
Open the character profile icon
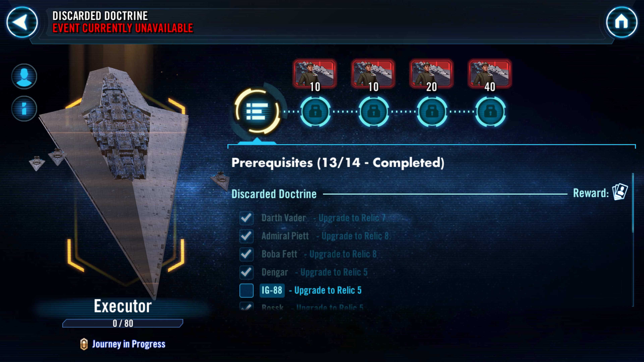tap(24, 76)
